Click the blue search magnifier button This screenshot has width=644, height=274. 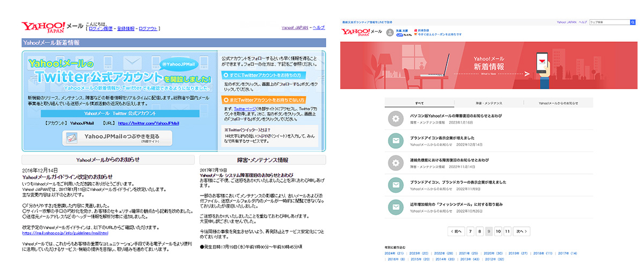[632, 22]
